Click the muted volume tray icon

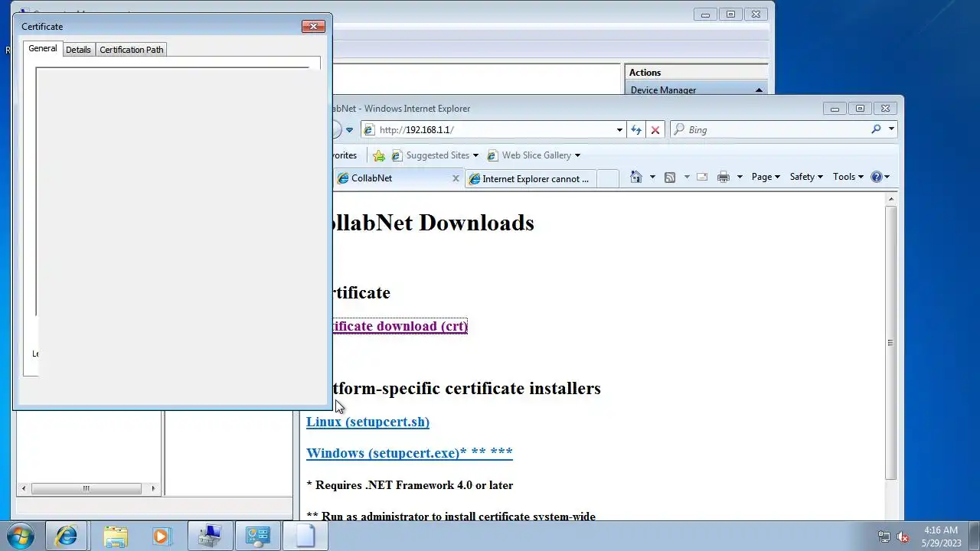[x=903, y=537]
